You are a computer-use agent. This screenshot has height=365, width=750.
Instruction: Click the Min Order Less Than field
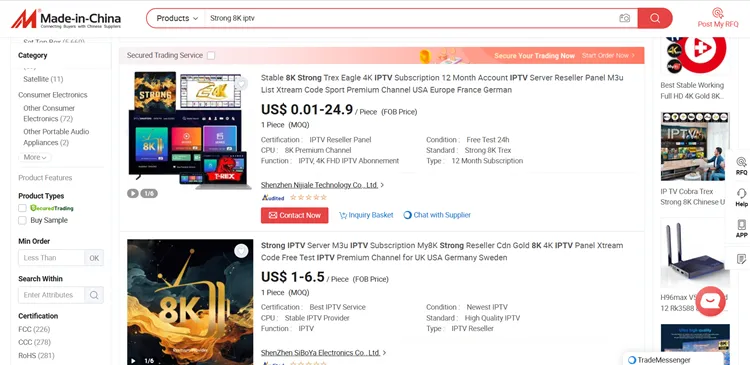pos(52,258)
